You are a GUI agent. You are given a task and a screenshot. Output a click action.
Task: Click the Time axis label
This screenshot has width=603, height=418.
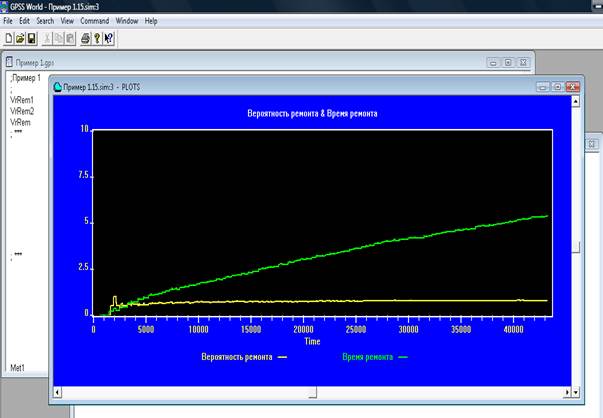(312, 341)
